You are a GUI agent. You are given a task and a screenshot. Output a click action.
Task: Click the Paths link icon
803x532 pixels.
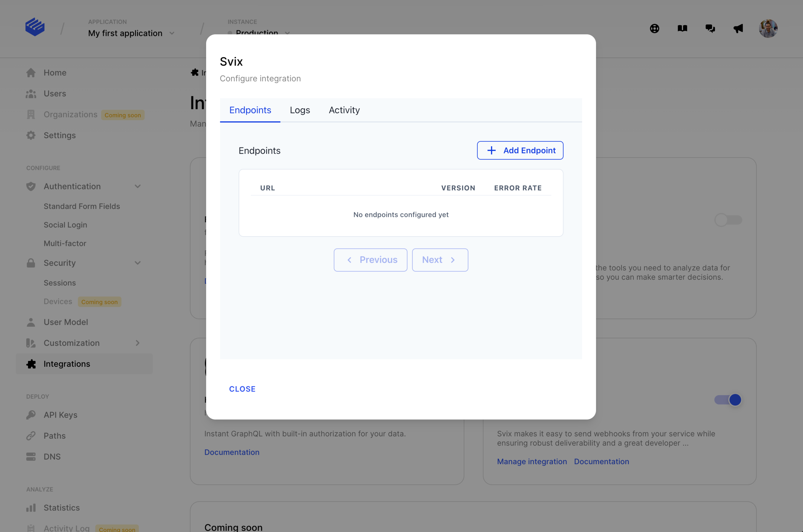31,436
